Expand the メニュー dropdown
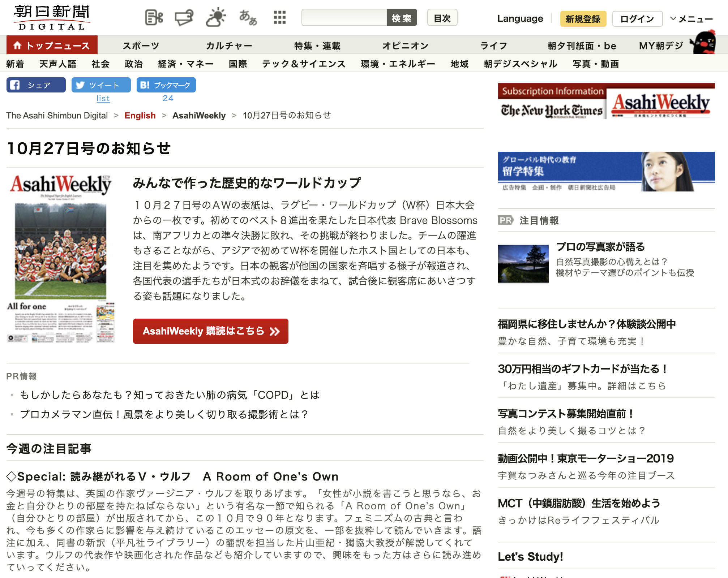This screenshot has width=728, height=578. coord(691,19)
